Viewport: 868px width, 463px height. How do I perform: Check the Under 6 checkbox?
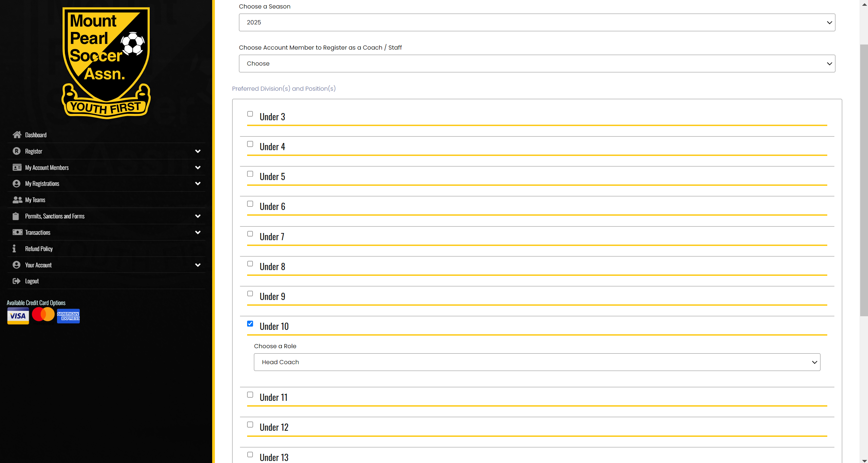click(x=250, y=204)
